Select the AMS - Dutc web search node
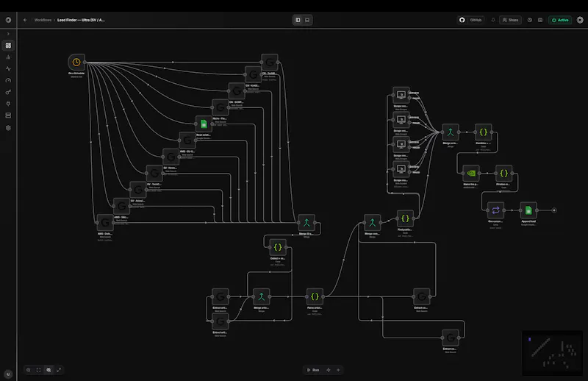 [105, 223]
